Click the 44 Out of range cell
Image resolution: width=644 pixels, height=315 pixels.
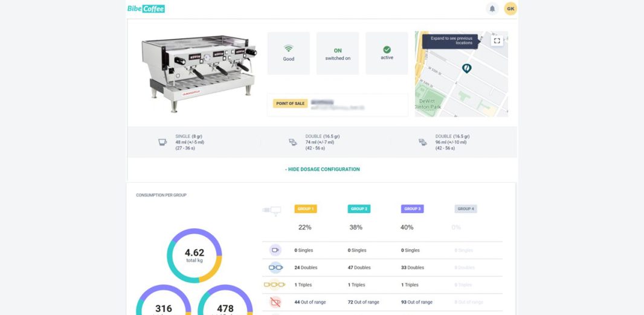310,302
